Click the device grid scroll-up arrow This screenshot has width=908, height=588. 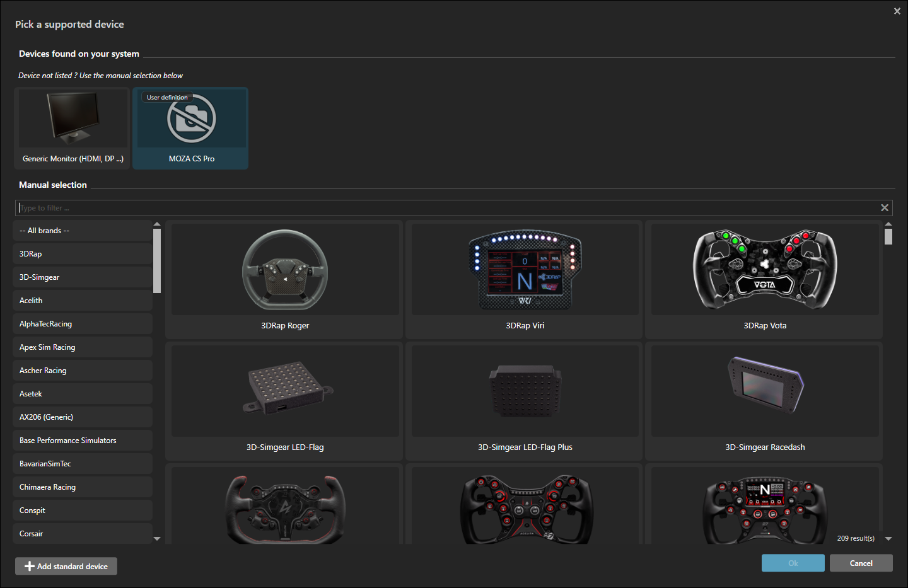pyautogui.click(x=888, y=224)
